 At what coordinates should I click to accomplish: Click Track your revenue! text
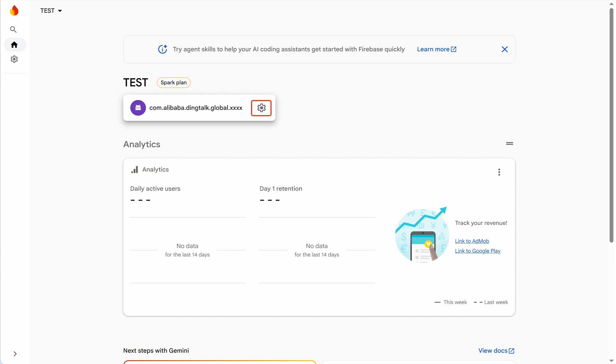[481, 223]
